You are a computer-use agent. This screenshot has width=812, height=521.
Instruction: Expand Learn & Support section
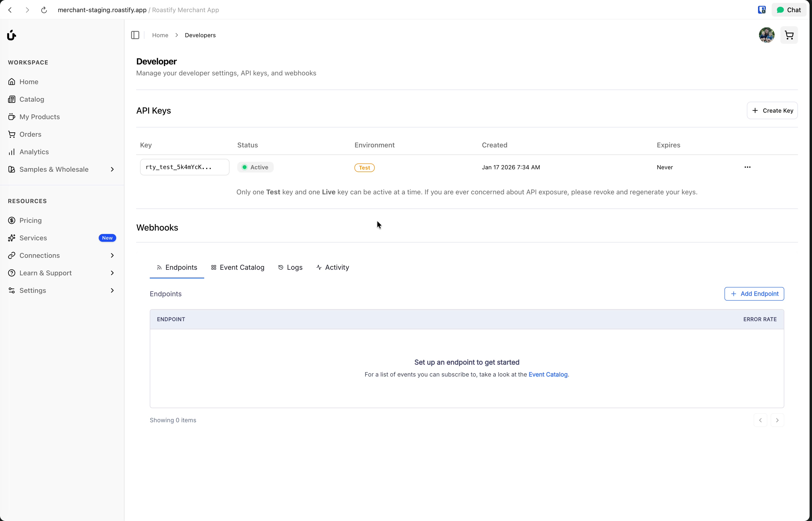pos(112,273)
